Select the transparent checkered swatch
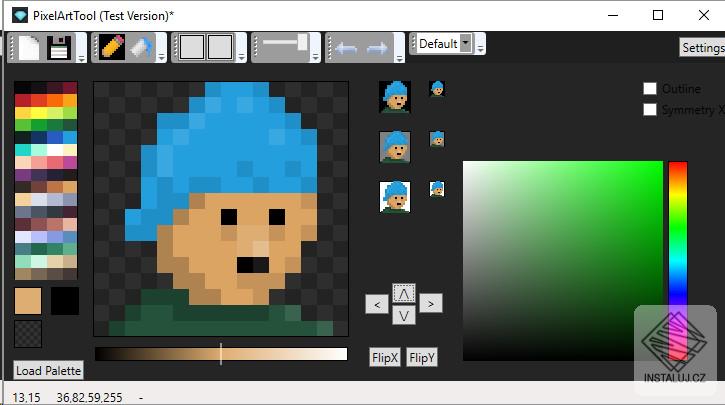 28,333
